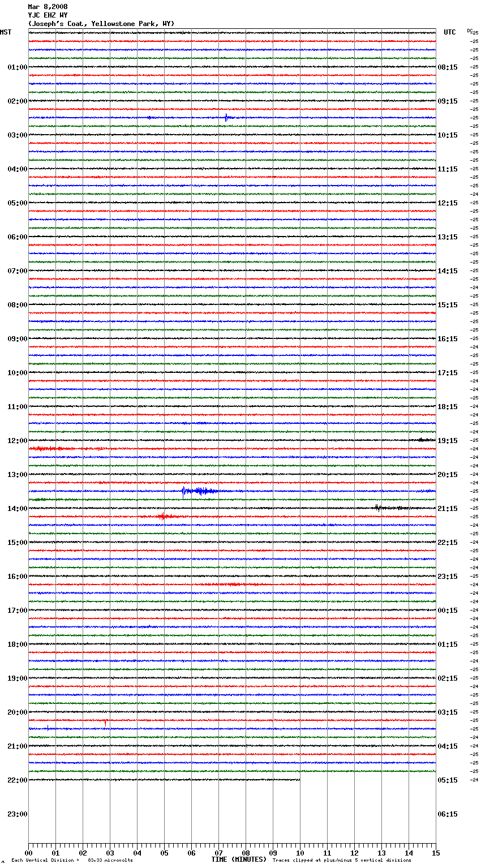Click the MST time label "07:00"

point(17,271)
